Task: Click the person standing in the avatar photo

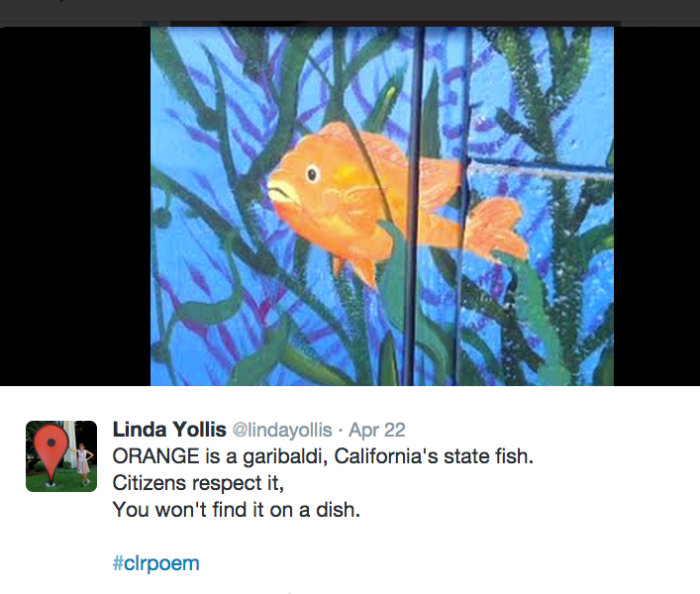Action: (x=83, y=461)
